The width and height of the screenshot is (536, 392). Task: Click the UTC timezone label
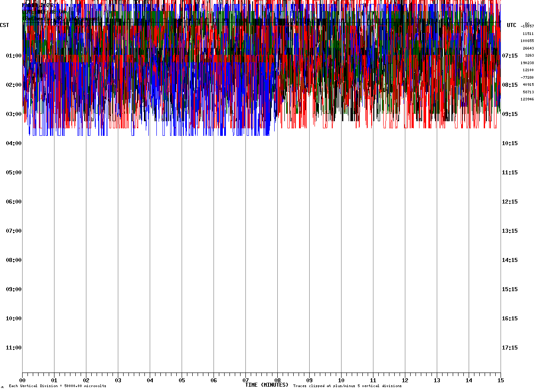[512, 25]
